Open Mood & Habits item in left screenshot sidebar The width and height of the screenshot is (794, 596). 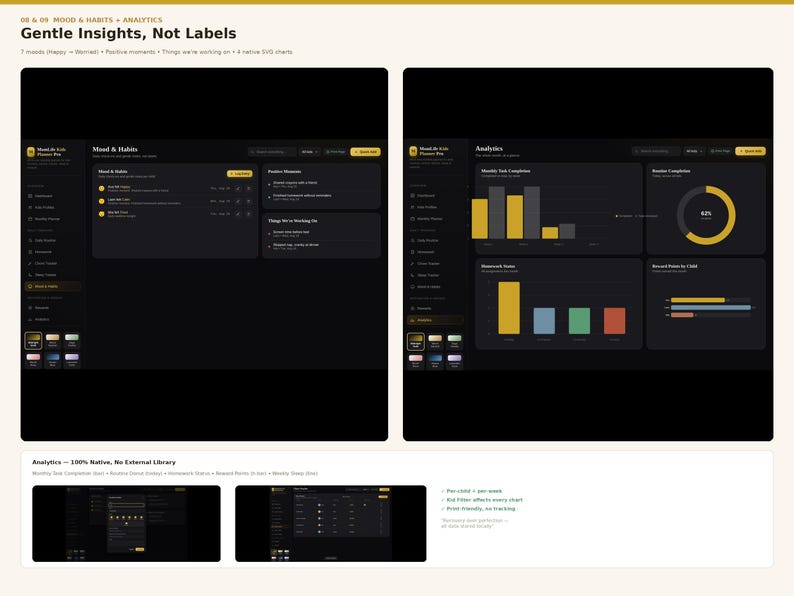pyautogui.click(x=53, y=287)
